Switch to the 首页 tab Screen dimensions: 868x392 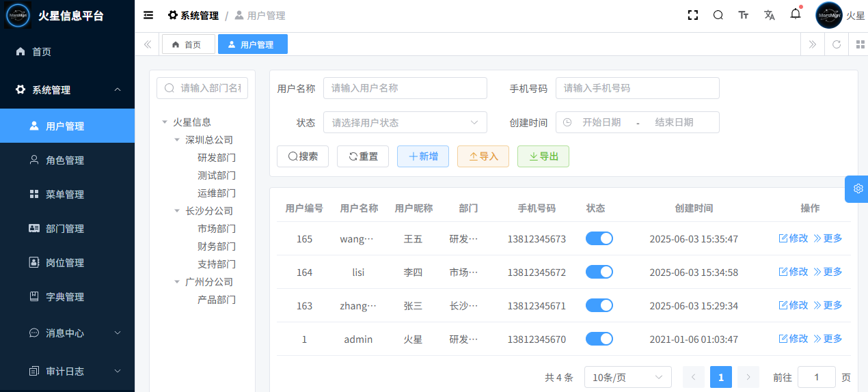coord(188,44)
